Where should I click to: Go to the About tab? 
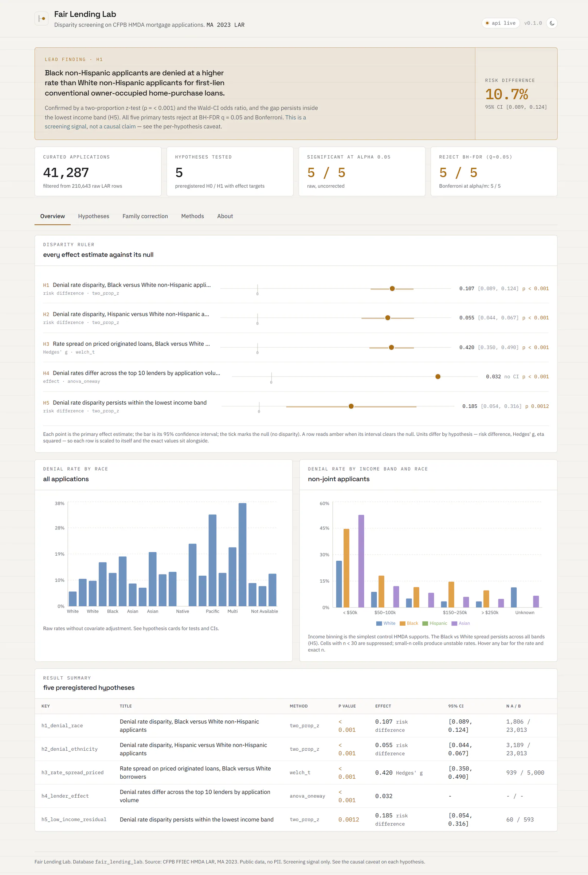tap(225, 216)
